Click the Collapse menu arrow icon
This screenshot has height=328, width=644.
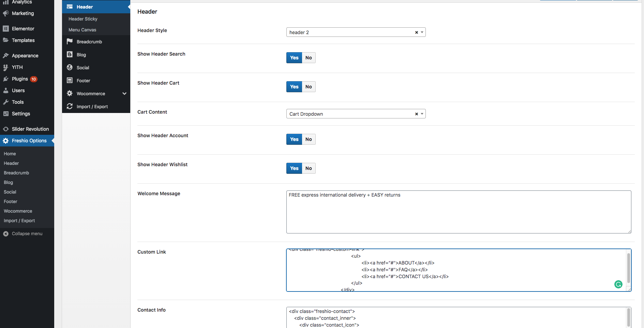[6, 234]
